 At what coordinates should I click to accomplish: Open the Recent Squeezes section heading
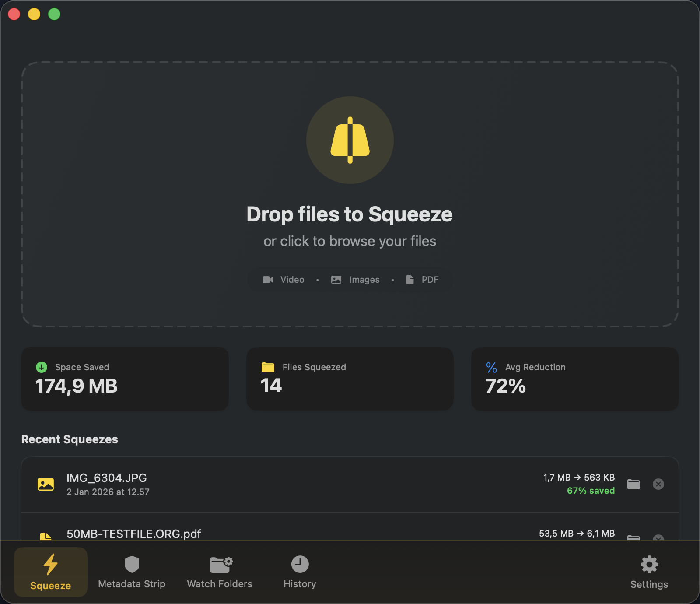click(x=70, y=439)
